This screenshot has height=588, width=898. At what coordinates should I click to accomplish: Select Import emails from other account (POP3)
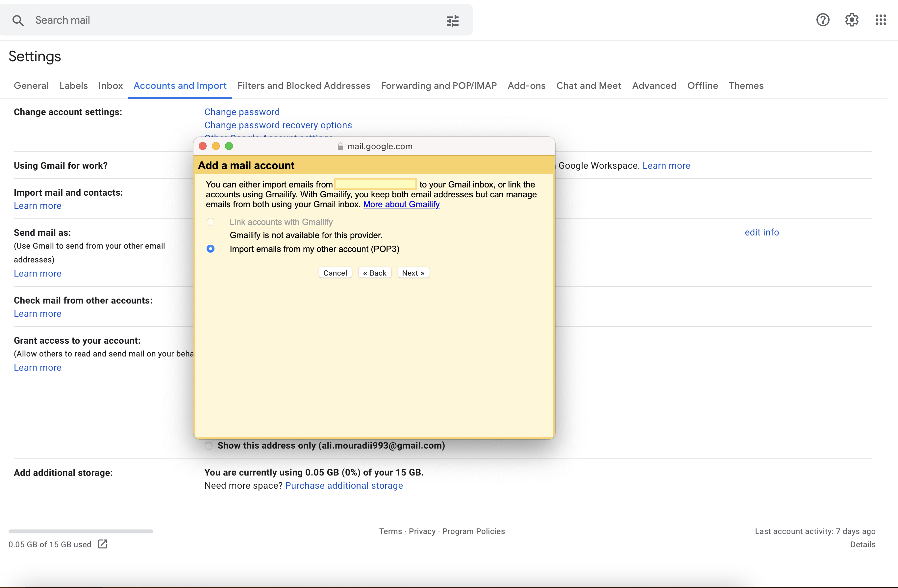coord(211,249)
